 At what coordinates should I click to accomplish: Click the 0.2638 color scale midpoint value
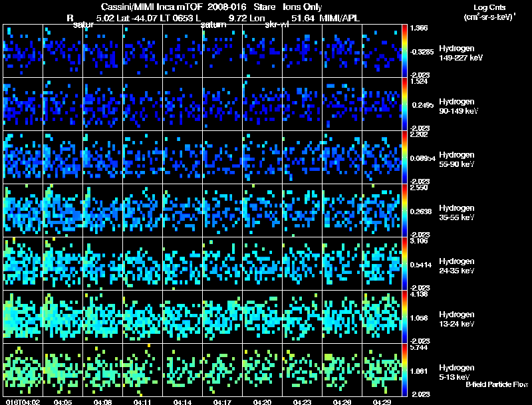coord(422,211)
